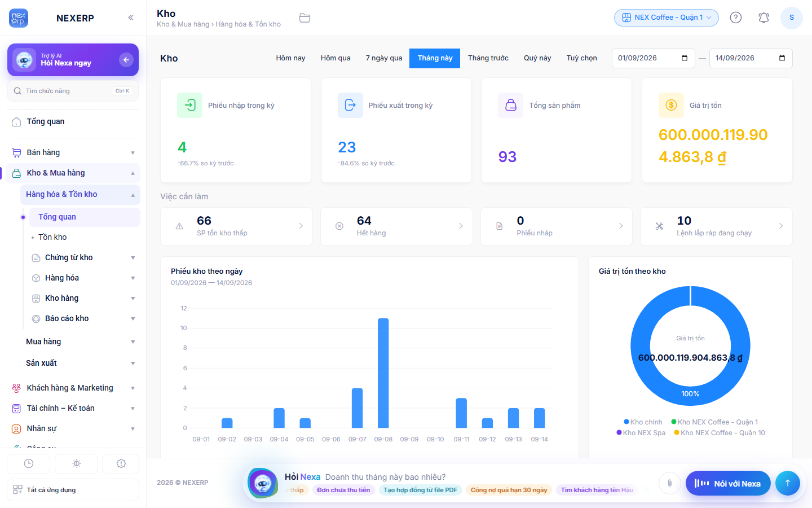Expand the Chứng từ kho submenu
This screenshot has height=508, width=812.
coord(133,258)
